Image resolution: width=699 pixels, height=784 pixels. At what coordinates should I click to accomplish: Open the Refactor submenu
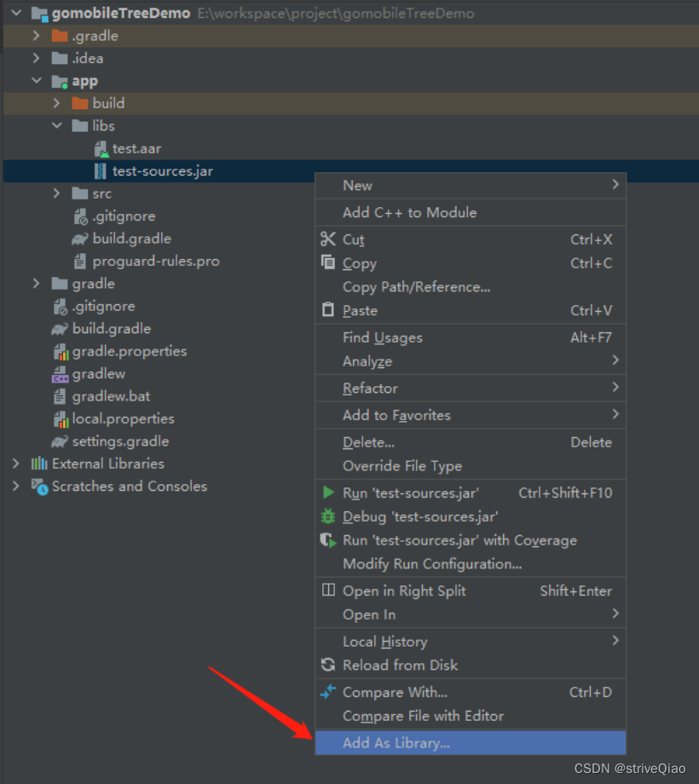470,388
